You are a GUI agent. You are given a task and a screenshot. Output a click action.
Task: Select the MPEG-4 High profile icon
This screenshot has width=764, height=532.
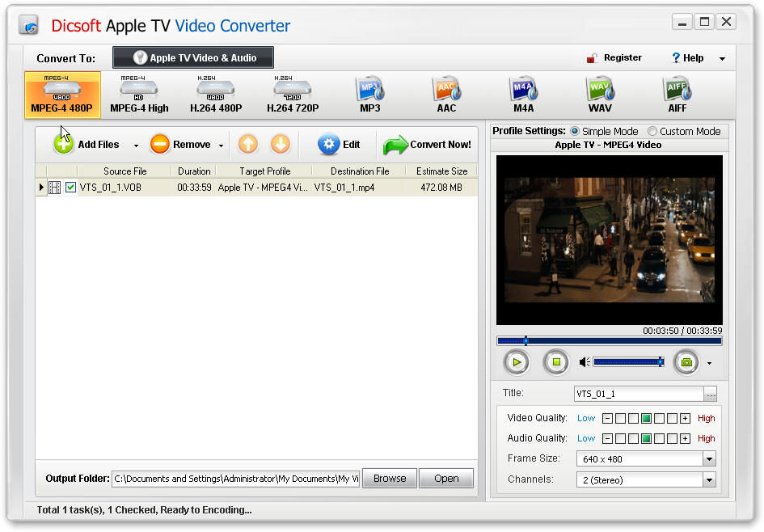click(x=139, y=95)
